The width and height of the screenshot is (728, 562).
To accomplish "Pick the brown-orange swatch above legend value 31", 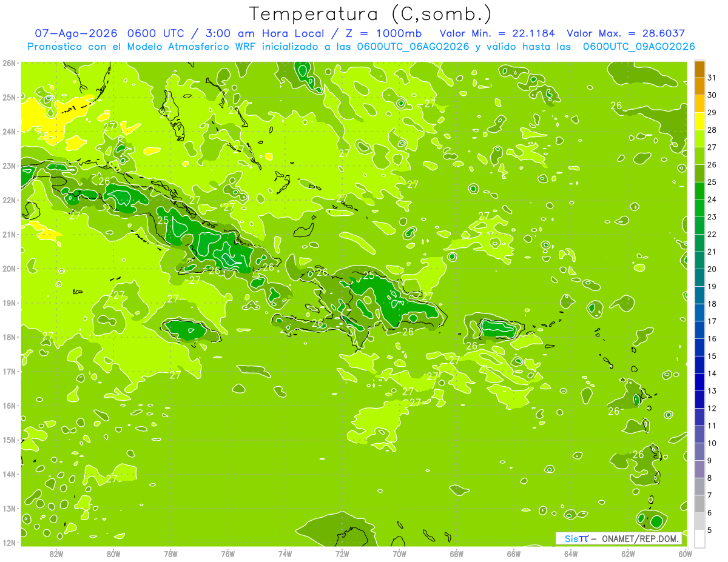I will point(699,69).
